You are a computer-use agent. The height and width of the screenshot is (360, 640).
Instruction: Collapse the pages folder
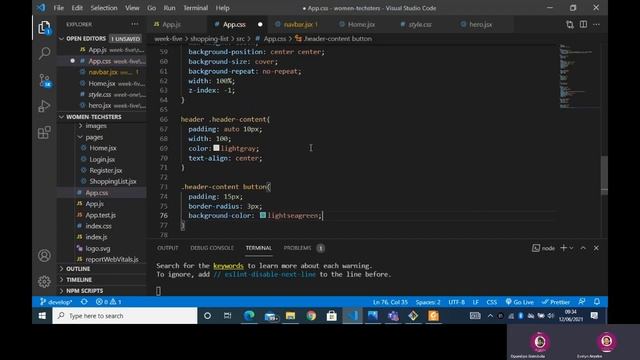[x=94, y=137]
